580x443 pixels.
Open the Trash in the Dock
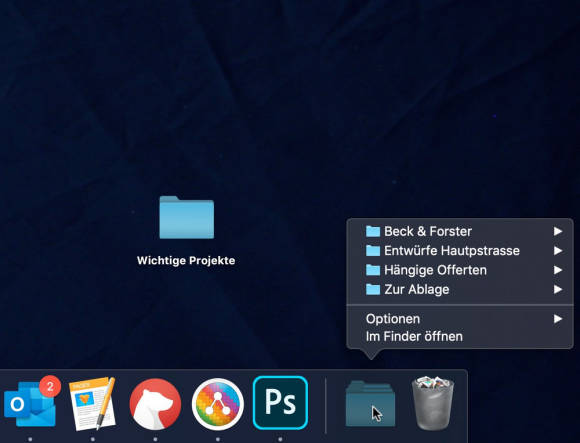click(433, 403)
